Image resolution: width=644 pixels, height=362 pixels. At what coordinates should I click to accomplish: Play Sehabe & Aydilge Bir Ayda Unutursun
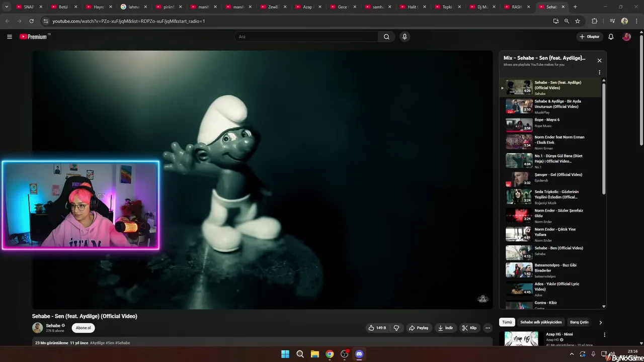pyautogui.click(x=551, y=106)
